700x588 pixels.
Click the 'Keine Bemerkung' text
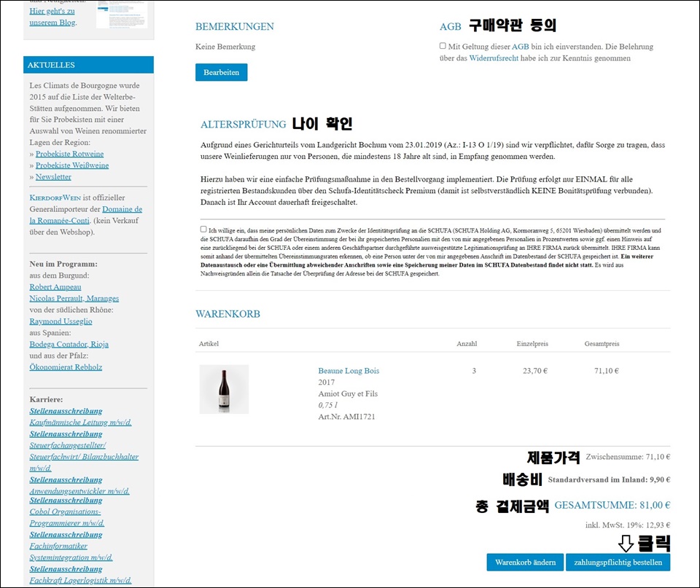click(x=225, y=47)
